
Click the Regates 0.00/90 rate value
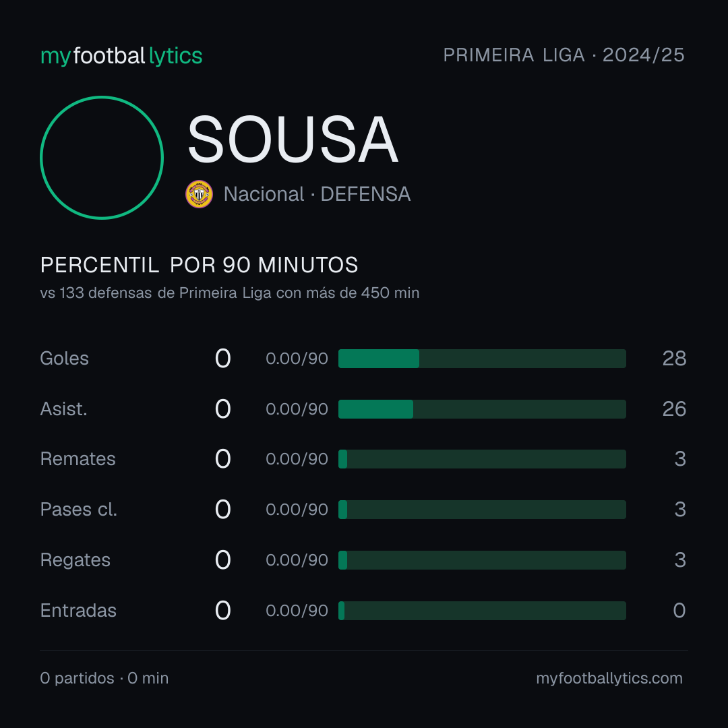(x=297, y=560)
